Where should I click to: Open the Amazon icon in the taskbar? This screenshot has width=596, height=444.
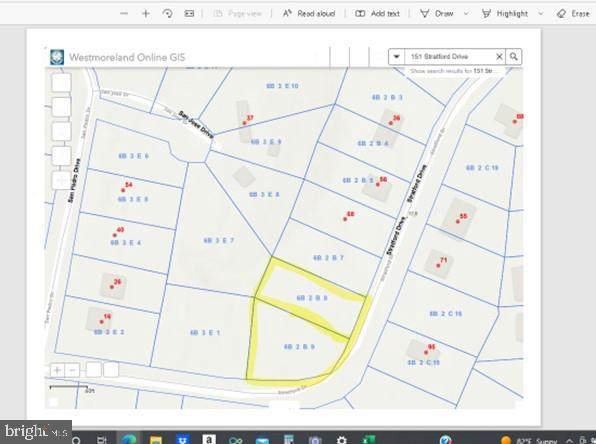(x=209, y=439)
